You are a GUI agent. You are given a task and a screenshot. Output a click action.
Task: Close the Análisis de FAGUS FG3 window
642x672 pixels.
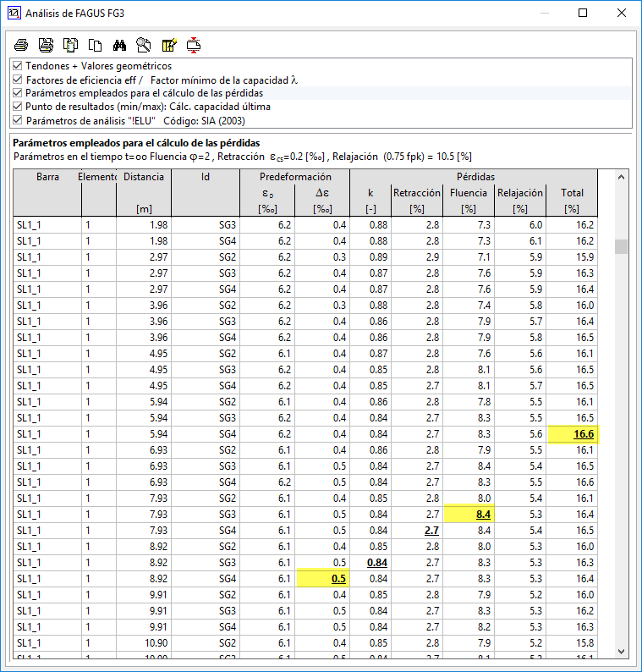pyautogui.click(x=622, y=13)
